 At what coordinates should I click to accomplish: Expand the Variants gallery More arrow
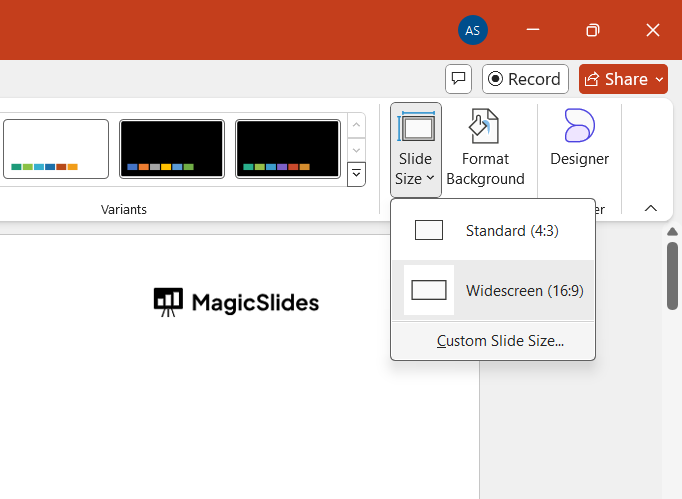[356, 174]
